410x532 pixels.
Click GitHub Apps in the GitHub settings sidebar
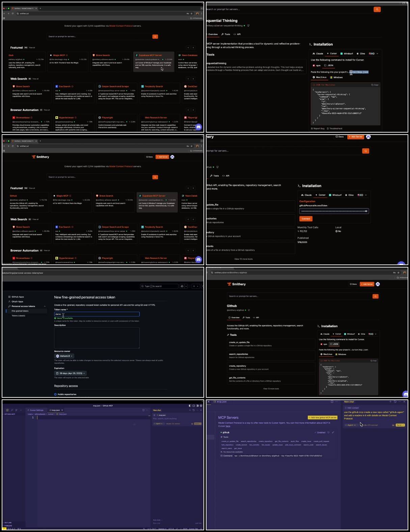16,297
